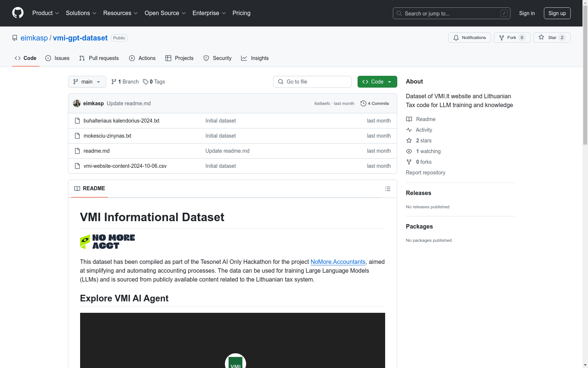This screenshot has width=588, height=368.
Task: Click the branch icon next to 1 Branch
Action: tap(114, 82)
